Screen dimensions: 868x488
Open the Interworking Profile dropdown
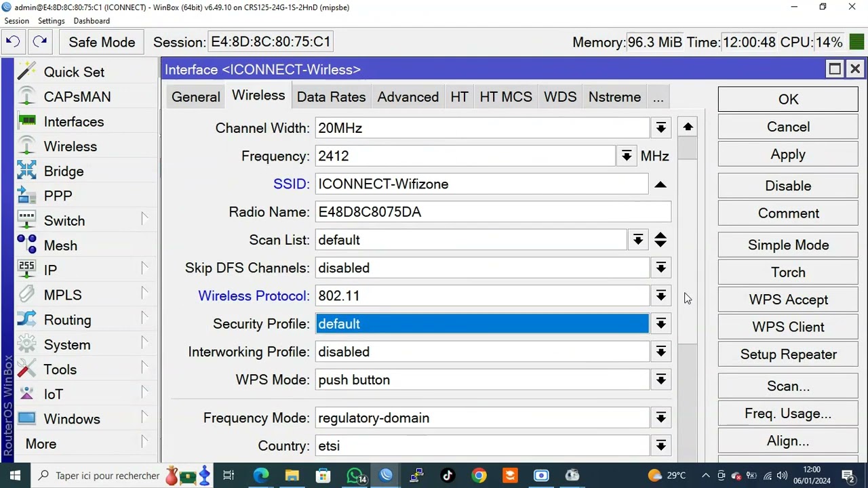660,352
